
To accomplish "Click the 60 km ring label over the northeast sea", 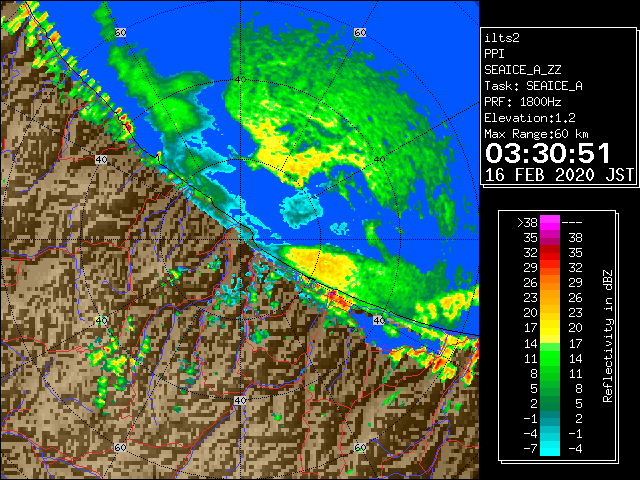I will (x=360, y=32).
